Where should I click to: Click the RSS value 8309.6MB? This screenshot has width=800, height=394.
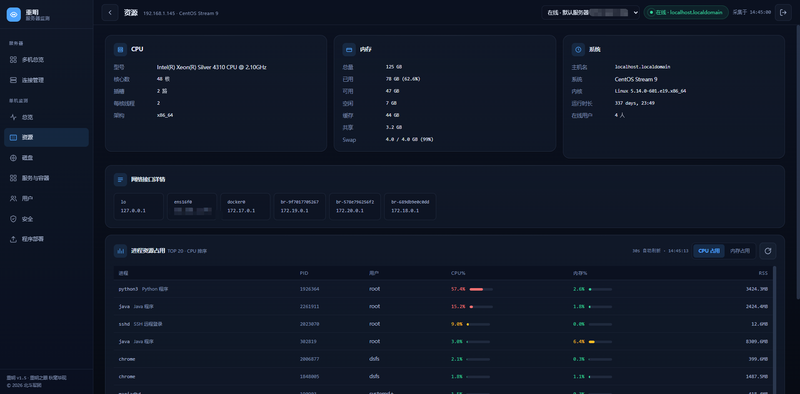tap(756, 341)
